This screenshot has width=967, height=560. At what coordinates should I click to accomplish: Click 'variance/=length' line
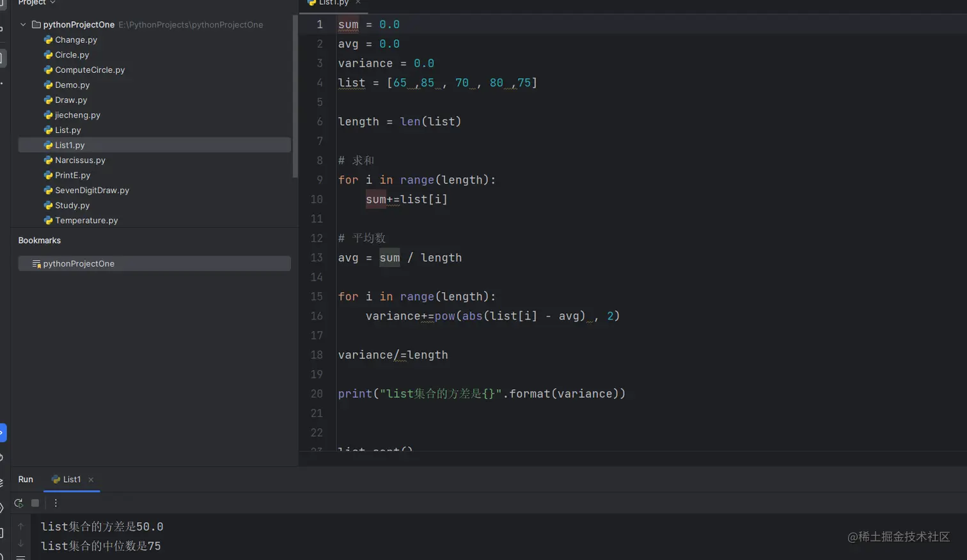393,355
